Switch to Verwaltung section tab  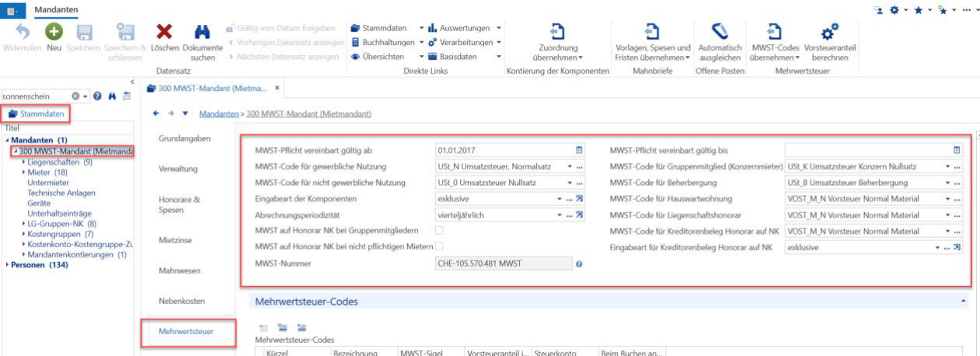click(x=178, y=169)
